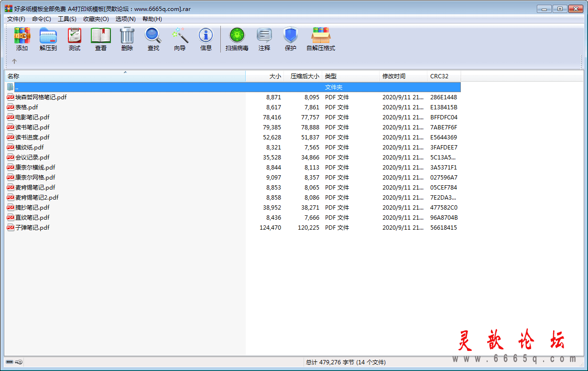Sort by Packed Size (压缩后大小) header
The image size is (588, 371).
coord(303,76)
